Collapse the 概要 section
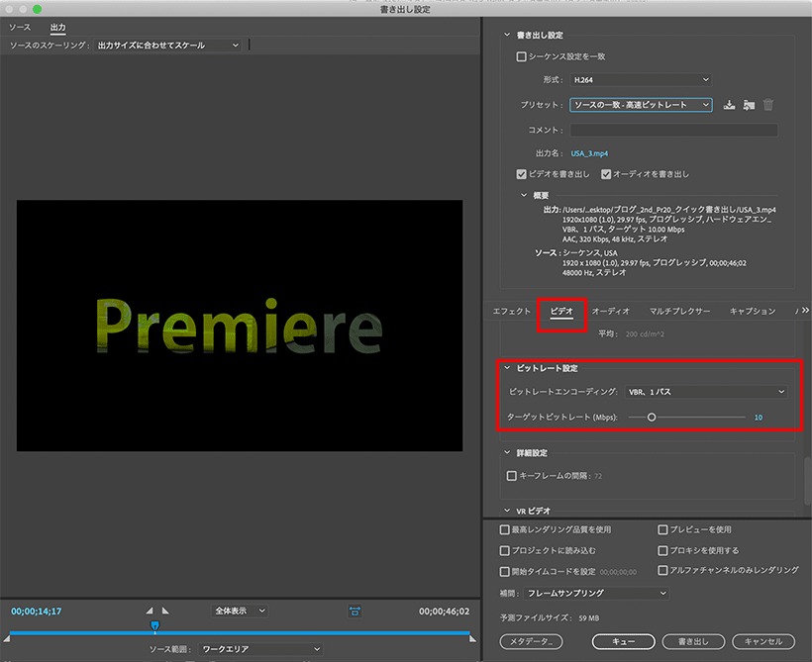 pyautogui.click(x=524, y=195)
